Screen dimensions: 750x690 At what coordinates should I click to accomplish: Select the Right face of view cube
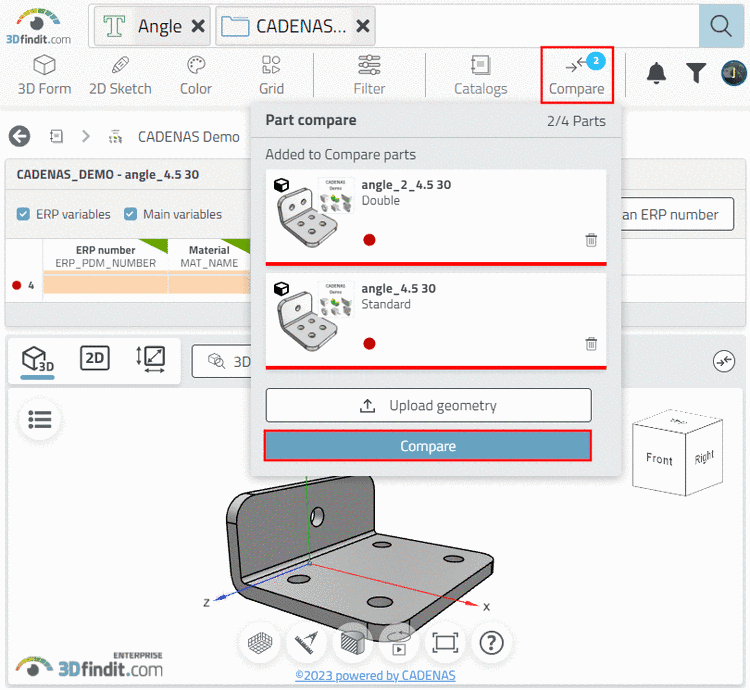704,458
